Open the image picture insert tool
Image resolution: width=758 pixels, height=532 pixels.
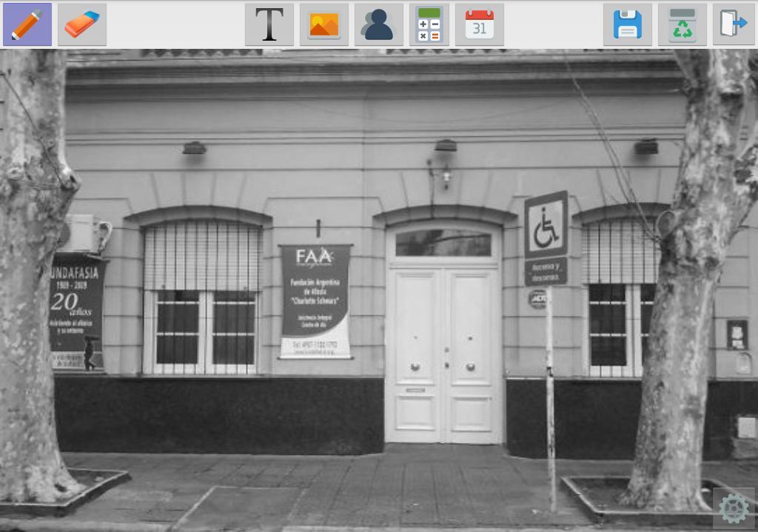pyautogui.click(x=324, y=24)
